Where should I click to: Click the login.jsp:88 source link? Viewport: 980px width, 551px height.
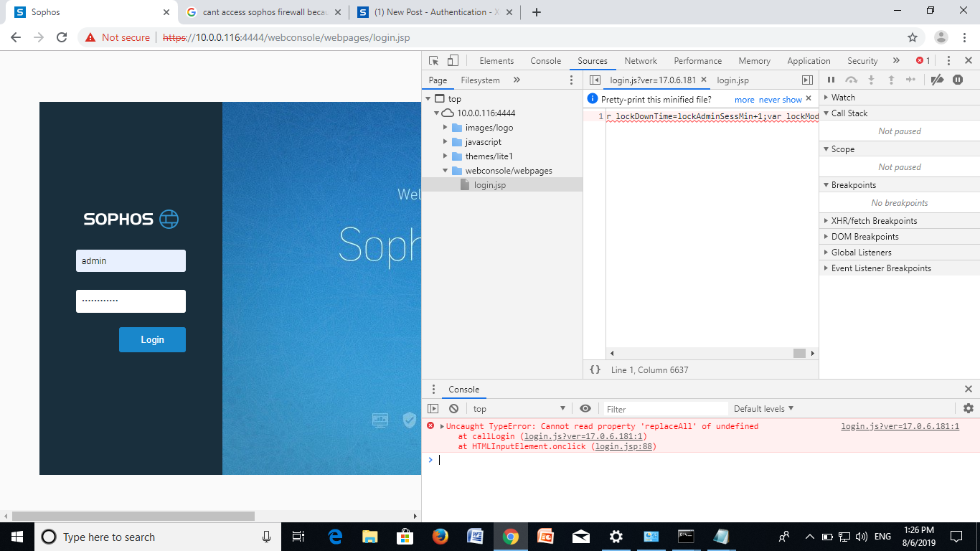pyautogui.click(x=624, y=446)
